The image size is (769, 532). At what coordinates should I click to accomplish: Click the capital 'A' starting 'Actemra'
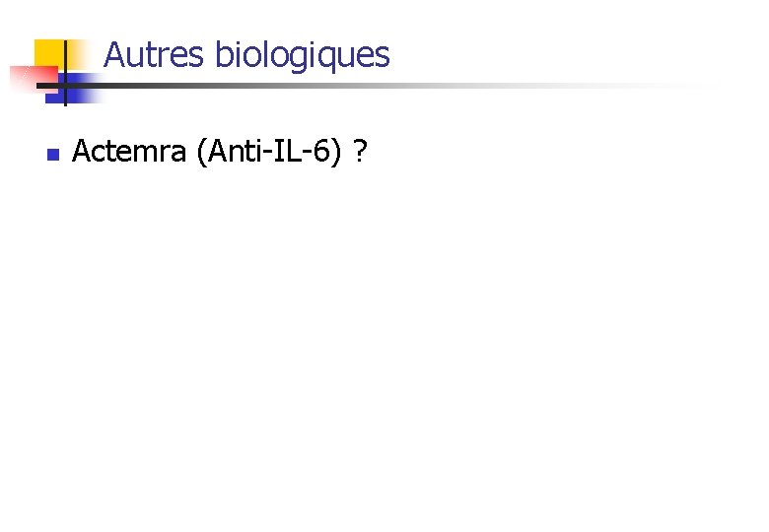pyautogui.click(x=83, y=151)
